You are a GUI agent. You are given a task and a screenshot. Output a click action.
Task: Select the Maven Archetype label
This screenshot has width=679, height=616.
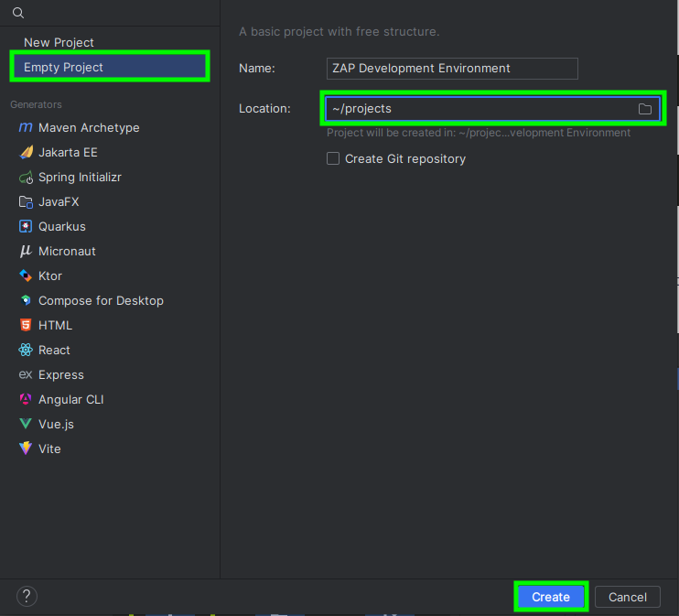click(89, 128)
